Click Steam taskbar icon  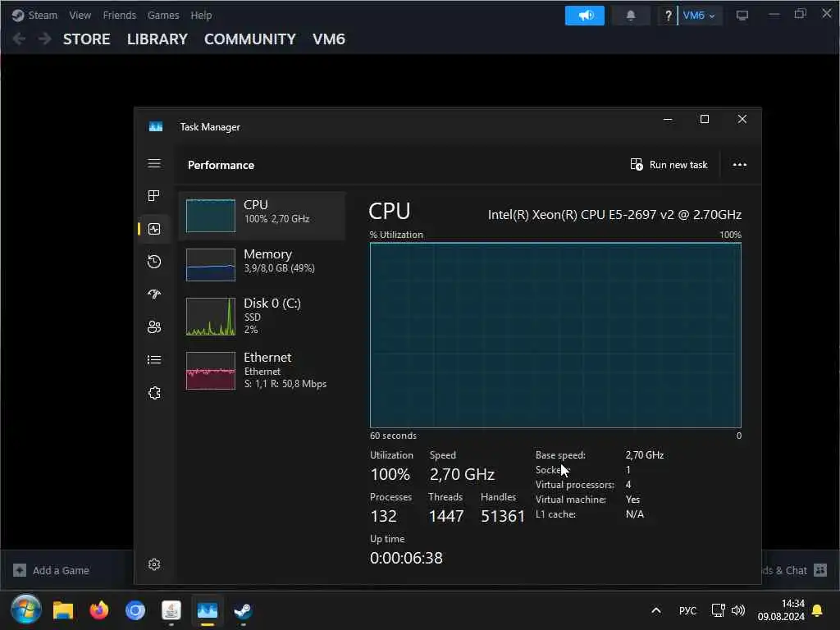pyautogui.click(x=243, y=610)
